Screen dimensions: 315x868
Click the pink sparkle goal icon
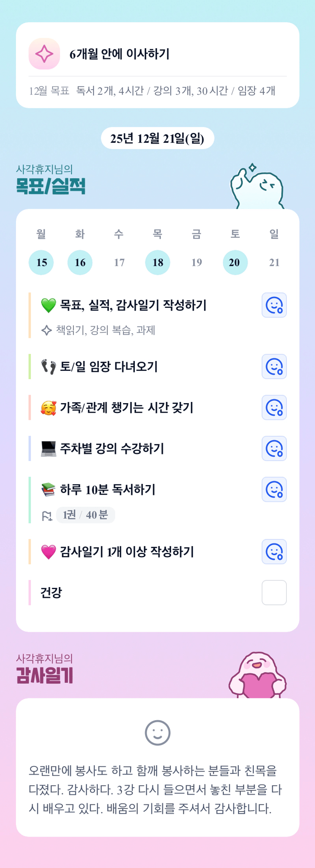tap(44, 54)
